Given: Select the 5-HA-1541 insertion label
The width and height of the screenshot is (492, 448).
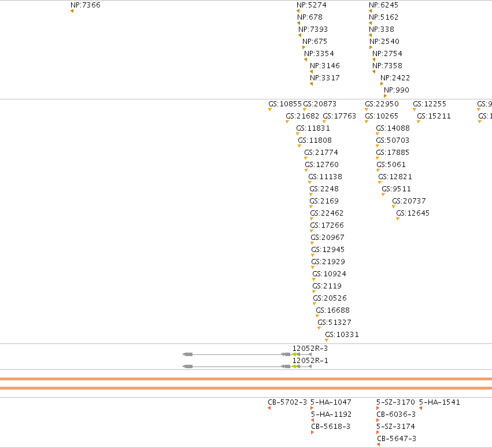Looking at the screenshot, I should coord(439,402).
